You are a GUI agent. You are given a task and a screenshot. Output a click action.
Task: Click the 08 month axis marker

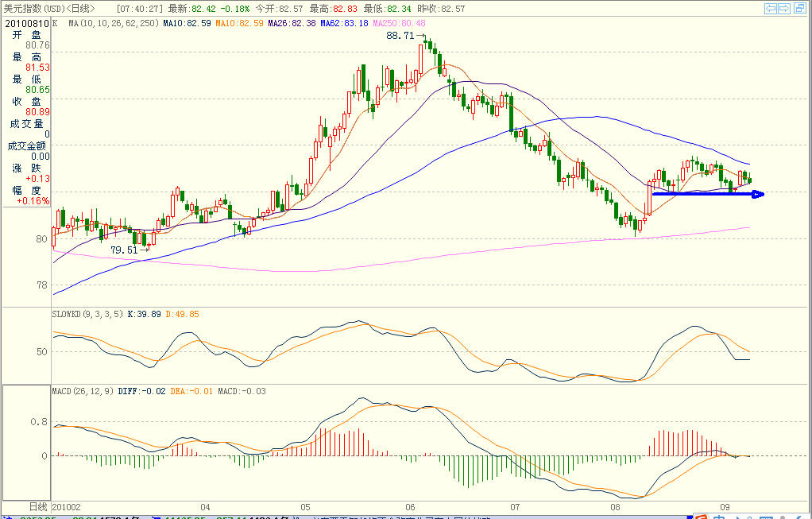click(x=615, y=507)
